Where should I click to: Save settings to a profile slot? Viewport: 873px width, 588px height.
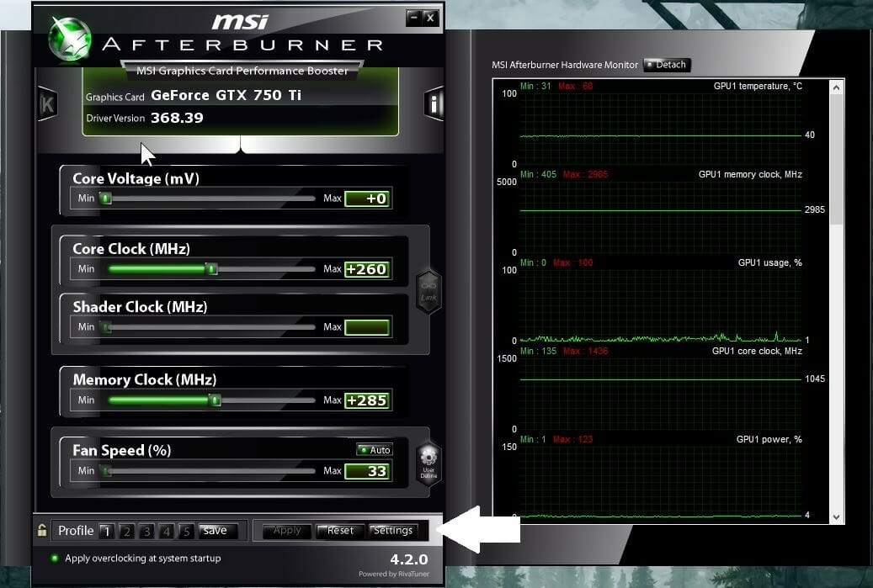[216, 531]
